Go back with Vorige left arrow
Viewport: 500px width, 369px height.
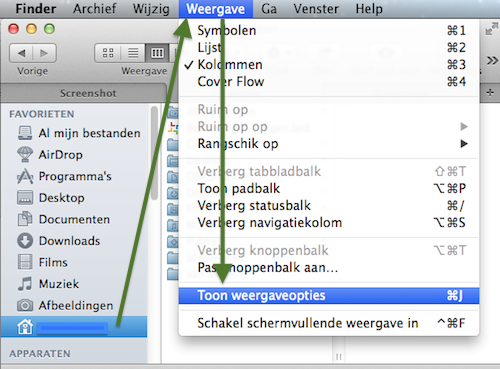(x=21, y=53)
